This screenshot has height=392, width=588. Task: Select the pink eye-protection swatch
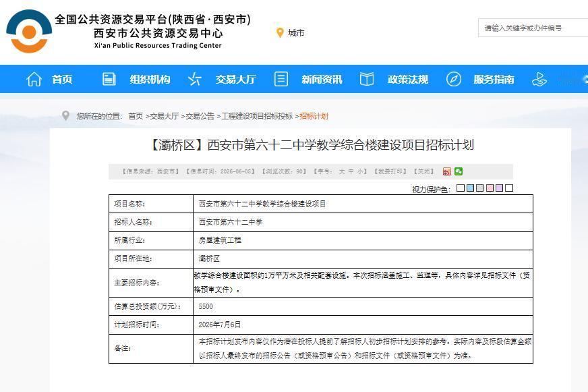click(490, 188)
